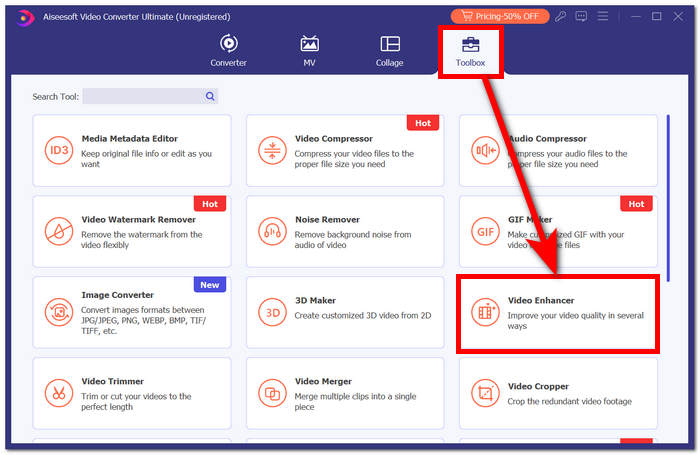Click the key register icon
This screenshot has width=700, height=455.
click(x=561, y=17)
